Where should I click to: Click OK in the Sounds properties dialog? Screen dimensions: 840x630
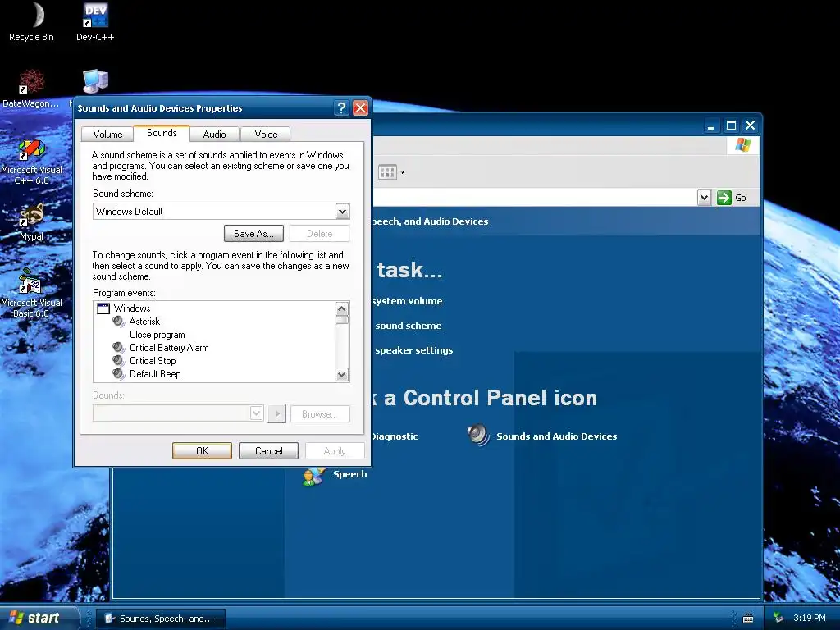pyautogui.click(x=202, y=451)
